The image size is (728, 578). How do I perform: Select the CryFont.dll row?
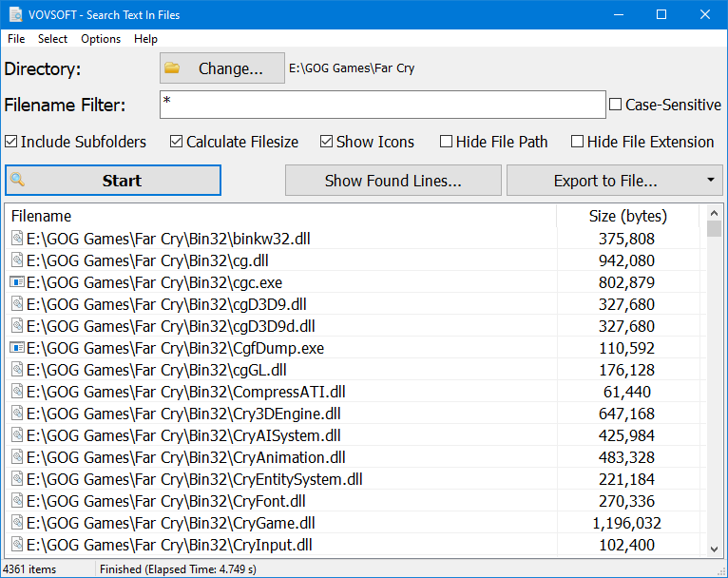(355, 500)
